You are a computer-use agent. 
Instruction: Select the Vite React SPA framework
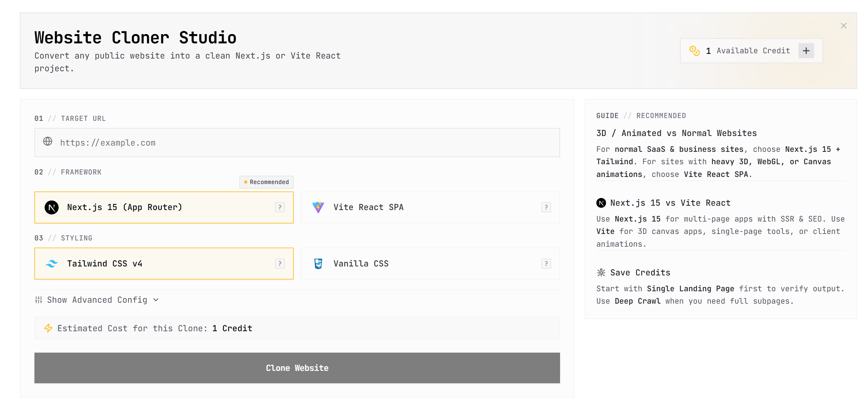pos(430,207)
